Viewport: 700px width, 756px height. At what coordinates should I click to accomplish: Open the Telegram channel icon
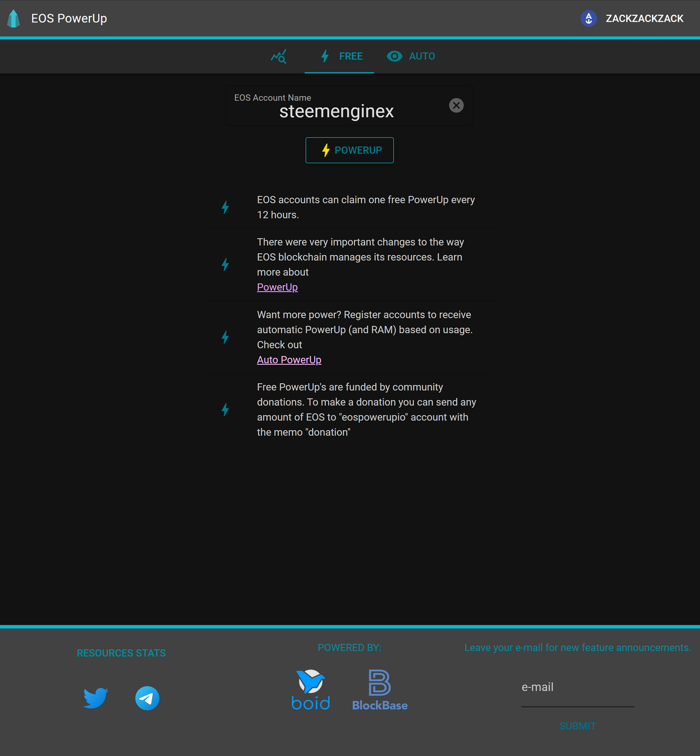tap(147, 698)
